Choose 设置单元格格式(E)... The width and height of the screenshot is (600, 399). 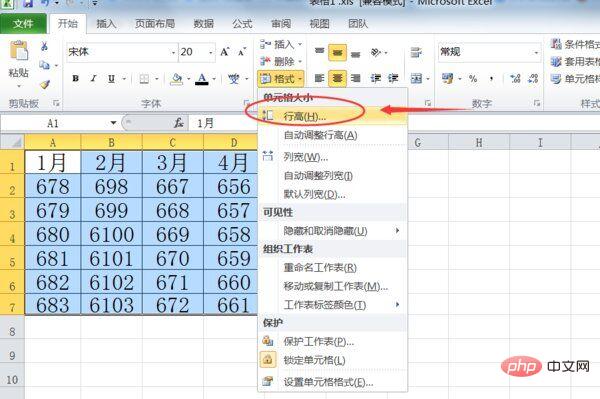333,382
